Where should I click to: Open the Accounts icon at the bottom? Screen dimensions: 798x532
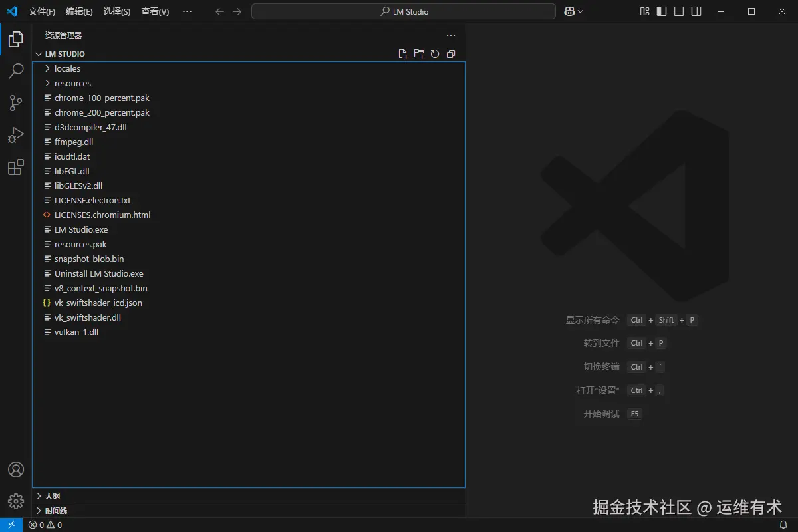pyautogui.click(x=16, y=469)
